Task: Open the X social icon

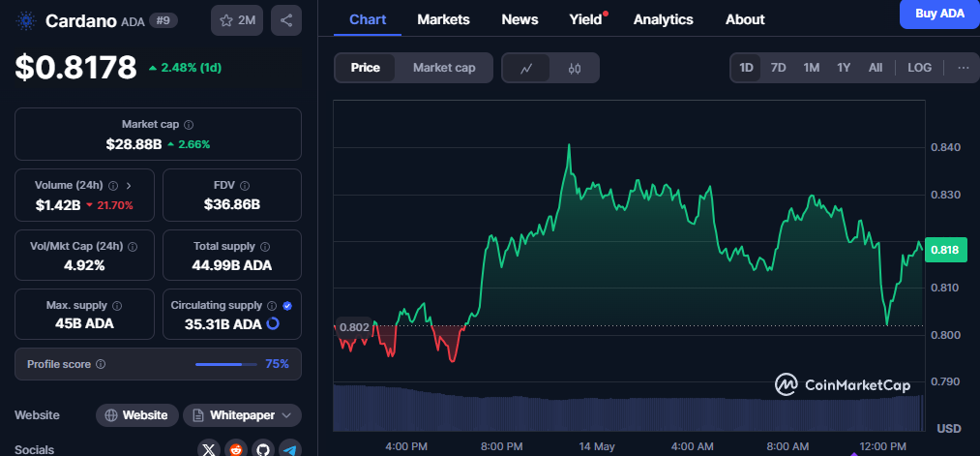Action: coord(209,450)
